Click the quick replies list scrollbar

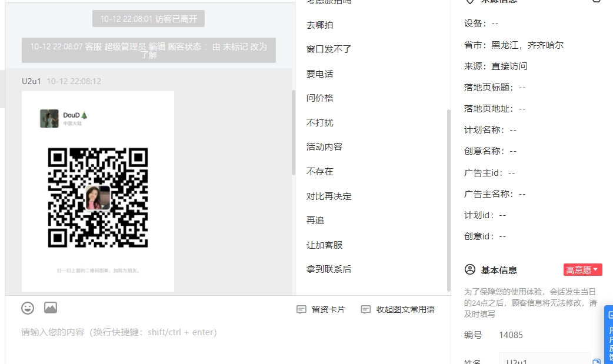pyautogui.click(x=448, y=200)
